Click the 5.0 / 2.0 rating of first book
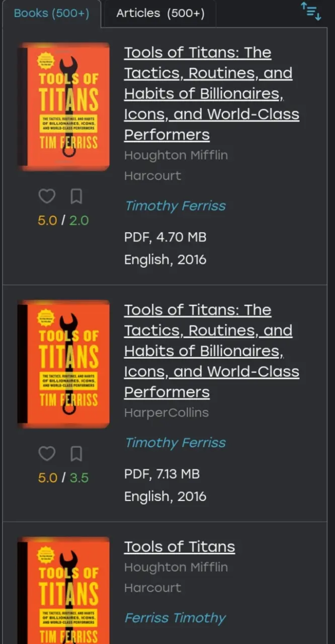 tap(63, 220)
